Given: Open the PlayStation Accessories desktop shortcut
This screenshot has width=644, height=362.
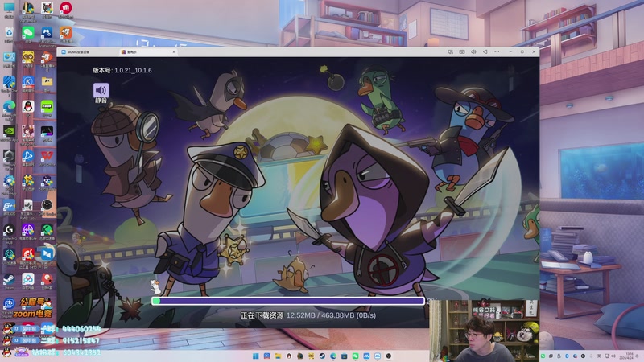Looking at the screenshot, I should [x=47, y=35].
